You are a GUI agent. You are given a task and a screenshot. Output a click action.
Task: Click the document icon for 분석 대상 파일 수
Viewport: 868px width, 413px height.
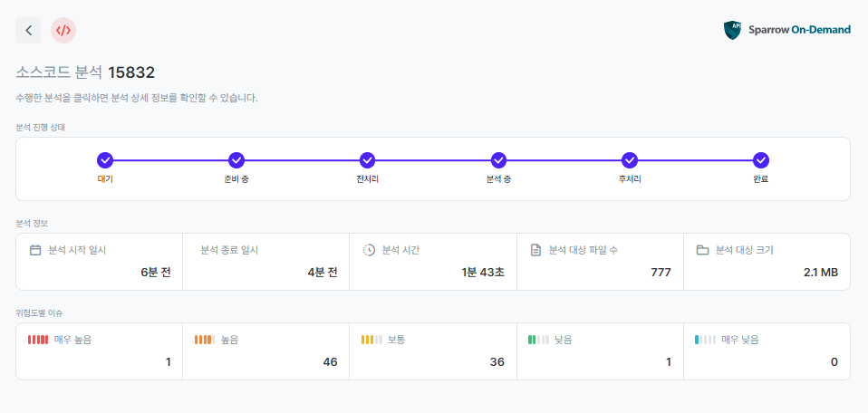click(x=535, y=250)
